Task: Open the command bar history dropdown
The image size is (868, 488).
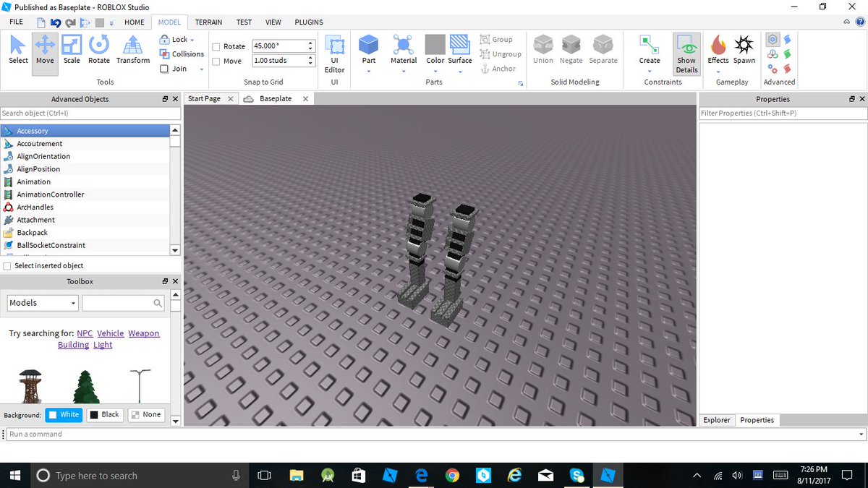Action: point(860,435)
